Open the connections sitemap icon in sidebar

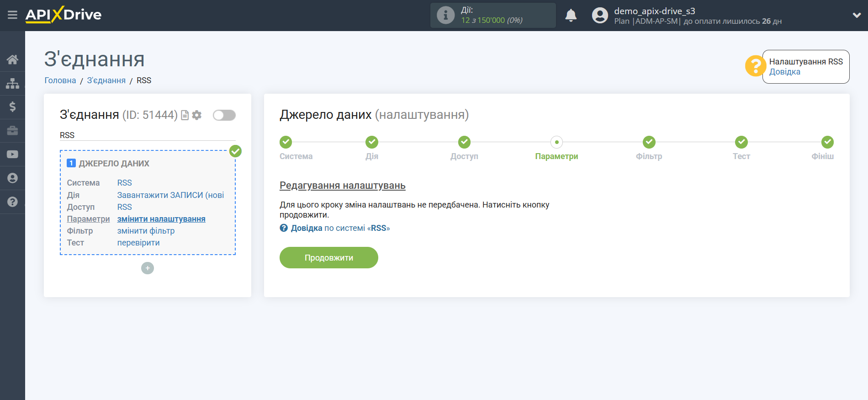coord(12,83)
